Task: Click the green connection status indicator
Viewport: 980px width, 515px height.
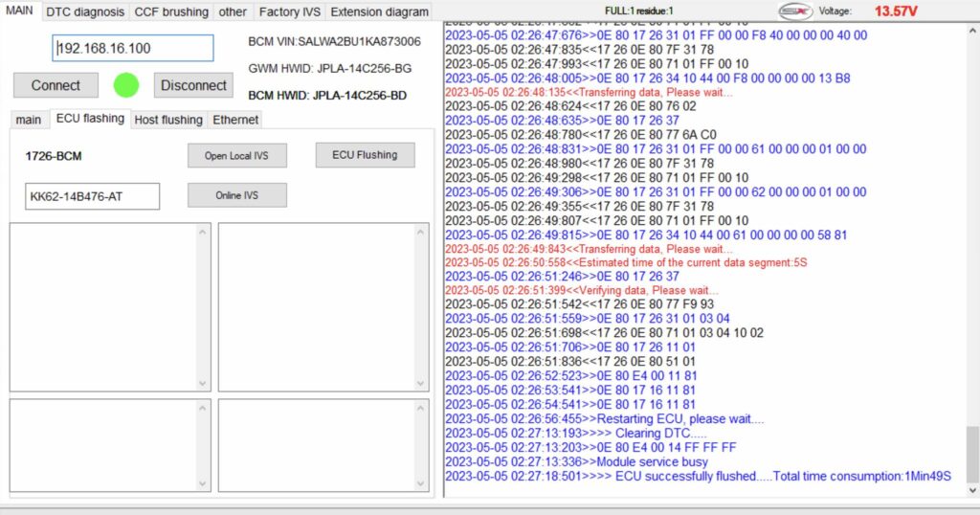Action: tap(126, 85)
